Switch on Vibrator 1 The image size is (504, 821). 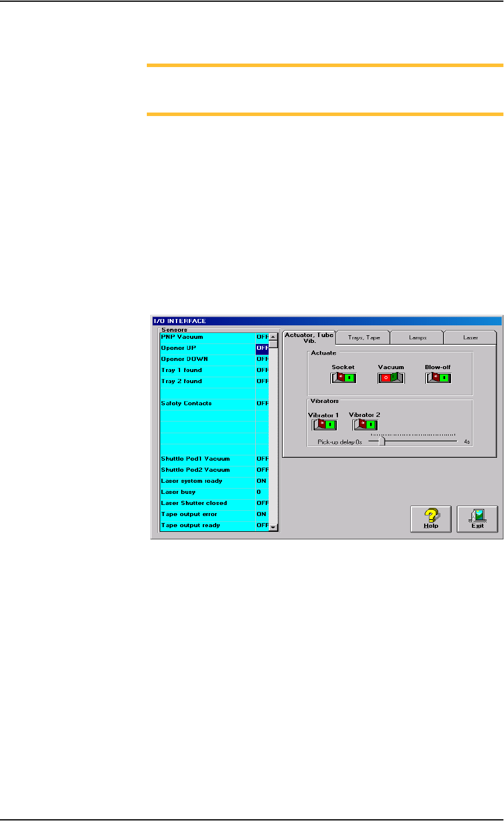click(325, 424)
